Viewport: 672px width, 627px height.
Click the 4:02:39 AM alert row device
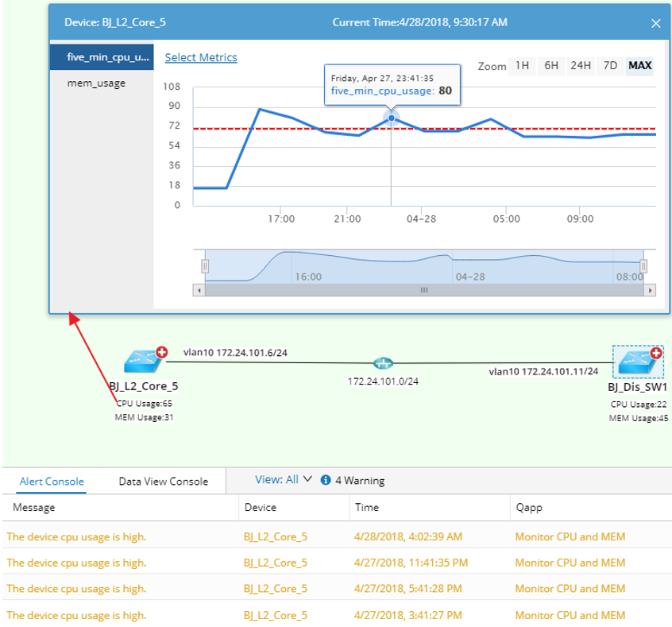pos(275,536)
